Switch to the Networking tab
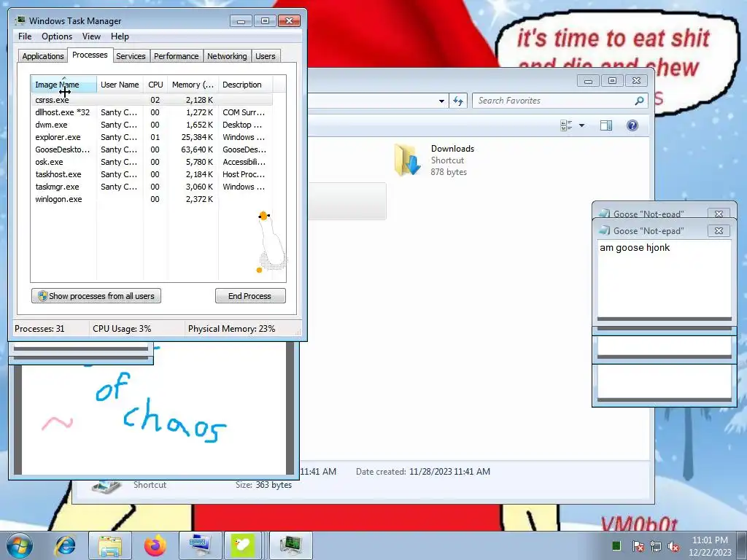The height and width of the screenshot is (560, 747). click(x=228, y=56)
